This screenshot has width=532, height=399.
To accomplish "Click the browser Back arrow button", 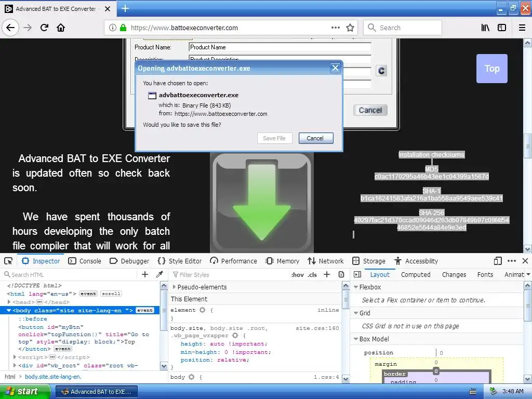I will 10,28.
